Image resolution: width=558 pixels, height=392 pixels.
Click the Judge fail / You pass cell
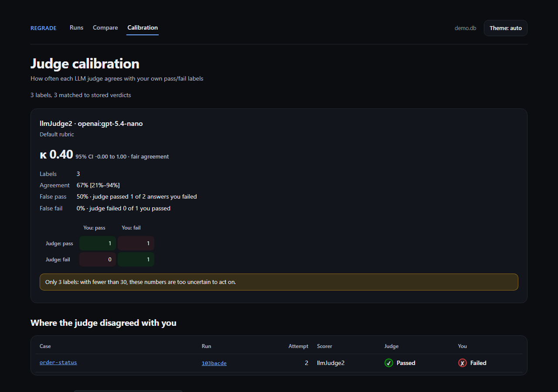[98, 259]
